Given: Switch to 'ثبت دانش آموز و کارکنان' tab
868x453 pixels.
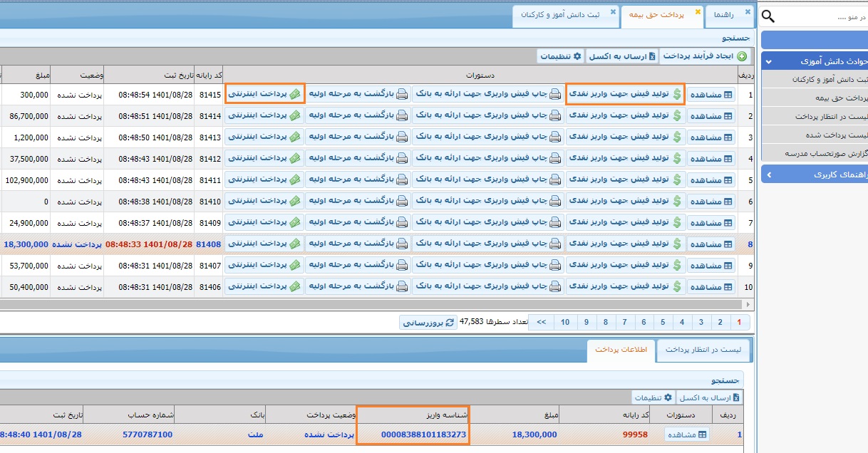Looking at the screenshot, I should (559, 15).
